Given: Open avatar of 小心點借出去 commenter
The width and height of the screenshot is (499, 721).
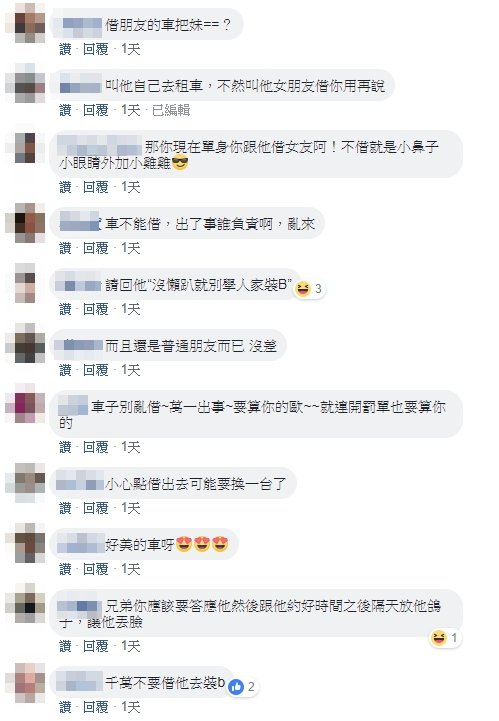Looking at the screenshot, I should coord(25,482).
